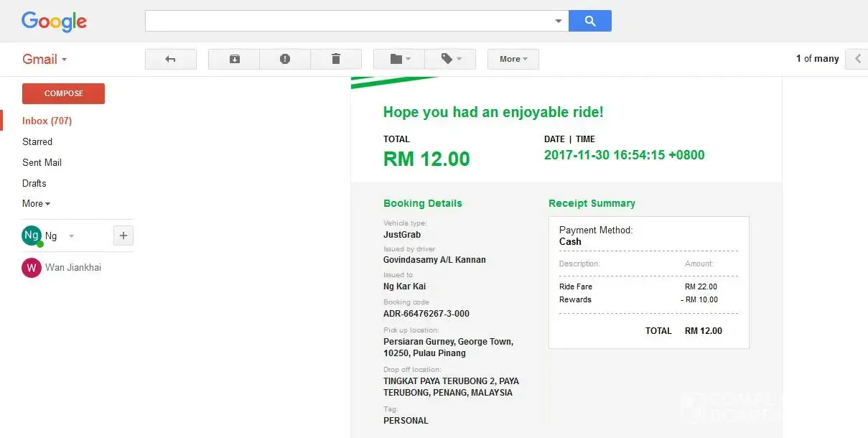The image size is (868, 438).
Task: Focus the Gmail search input field
Action: tap(348, 21)
